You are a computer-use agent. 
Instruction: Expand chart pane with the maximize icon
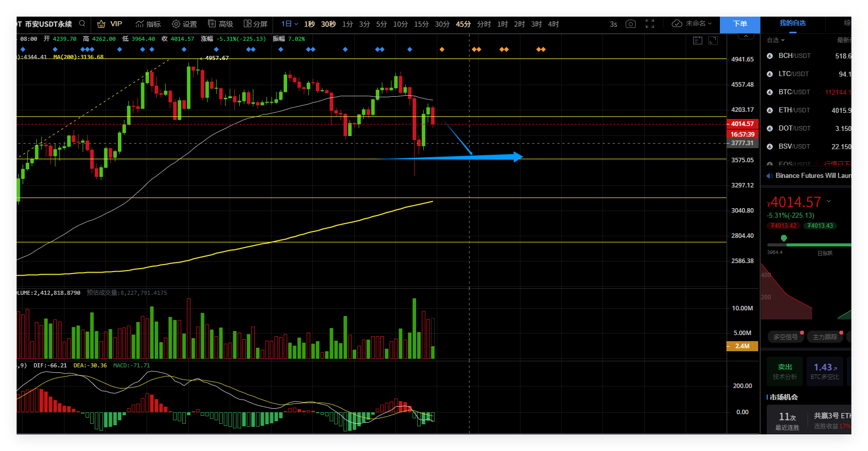pyautogui.click(x=713, y=40)
